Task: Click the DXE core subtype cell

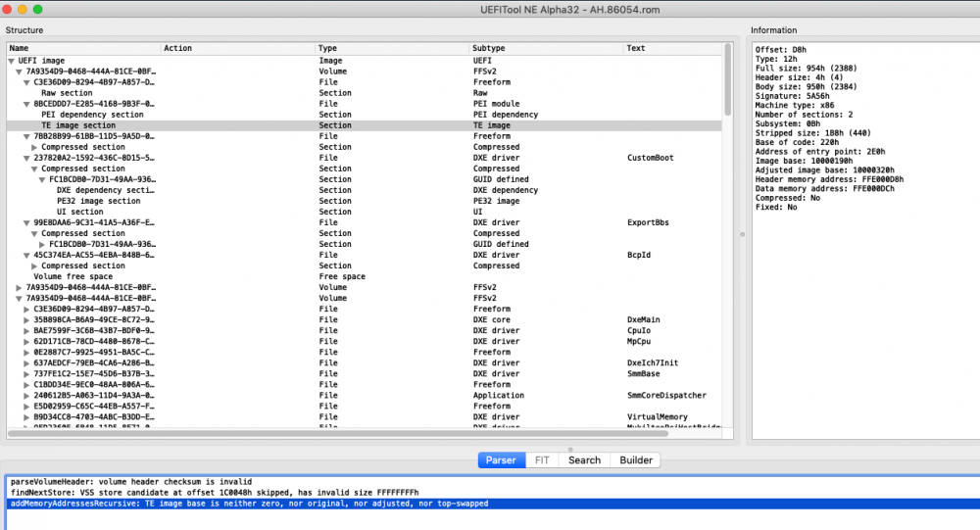Action: pos(491,320)
